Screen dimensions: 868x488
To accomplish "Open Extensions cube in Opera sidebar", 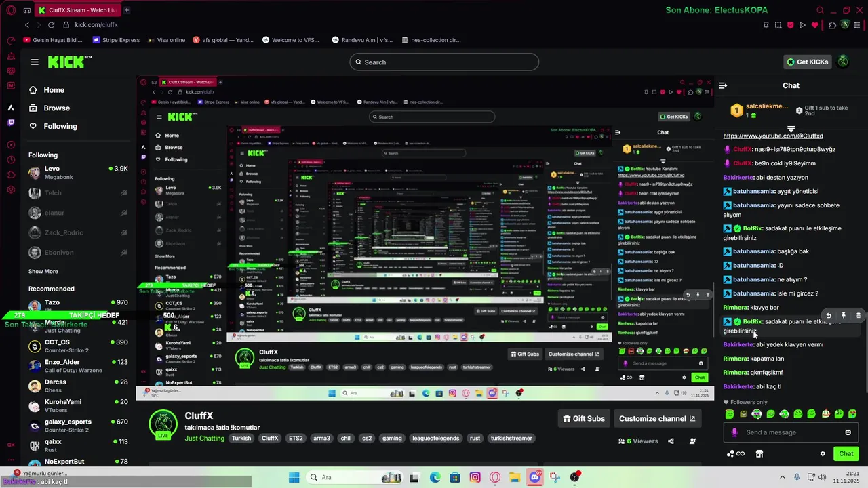I will [x=11, y=175].
